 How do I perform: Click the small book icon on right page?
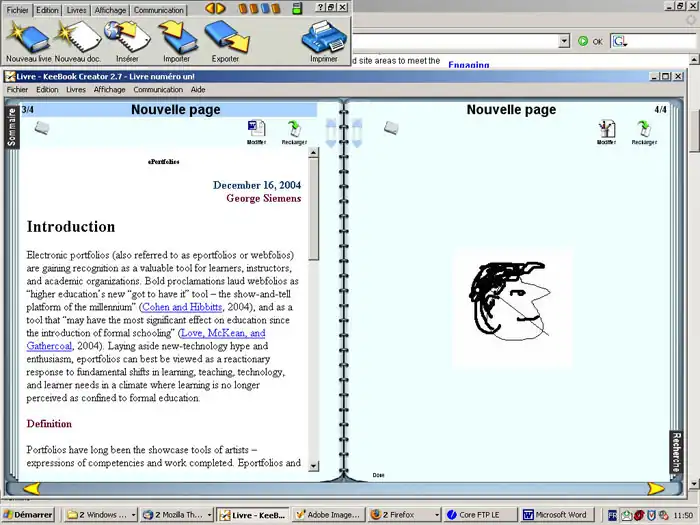pyautogui.click(x=391, y=128)
